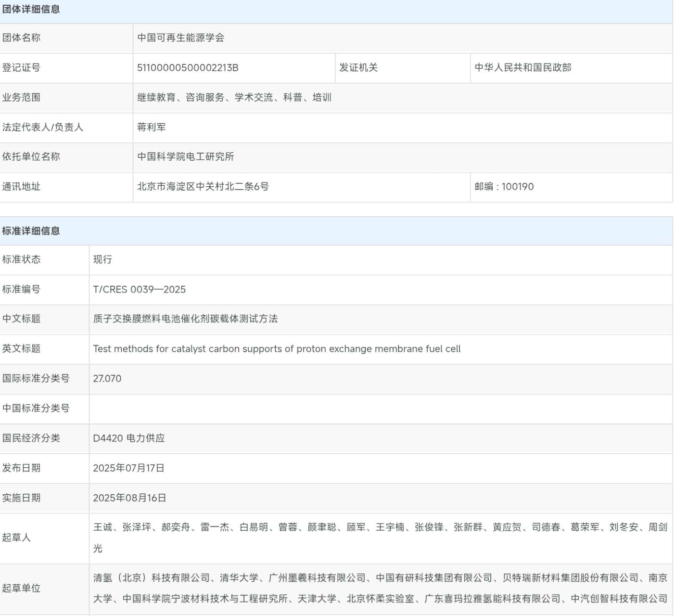Click standard number T/CRES 0039—2025
The width and height of the screenshot is (676, 616).
pyautogui.click(x=140, y=289)
